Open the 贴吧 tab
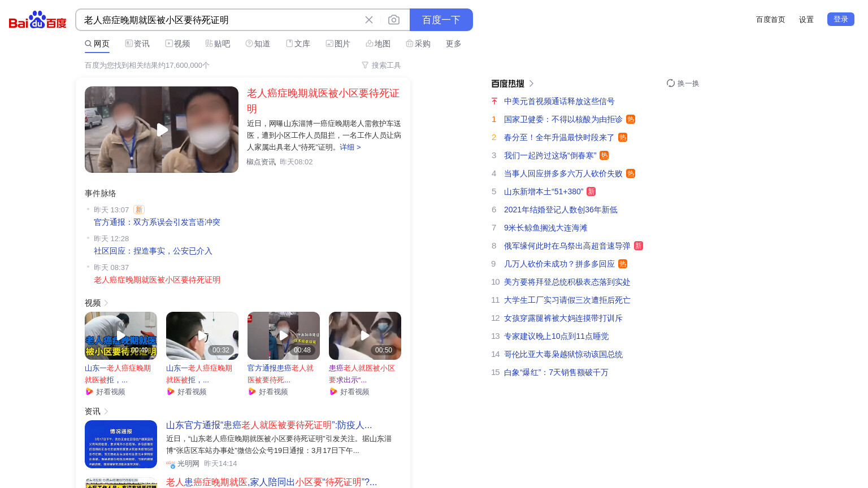This screenshot has height=488, width=868. point(218,43)
